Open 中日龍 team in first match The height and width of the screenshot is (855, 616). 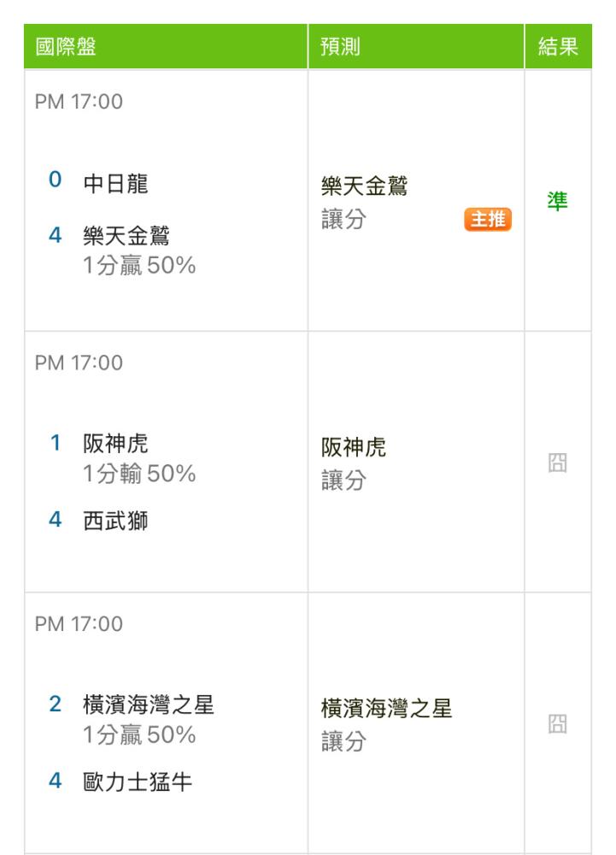[x=115, y=183]
